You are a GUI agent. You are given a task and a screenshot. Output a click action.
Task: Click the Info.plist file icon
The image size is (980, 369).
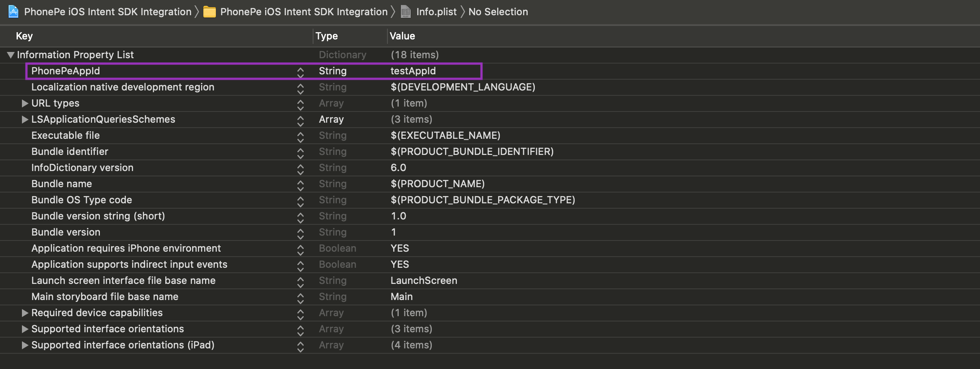[406, 12]
